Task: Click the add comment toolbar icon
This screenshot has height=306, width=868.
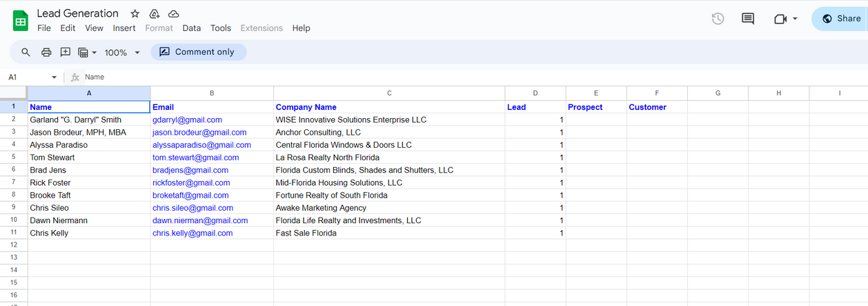Action: pyautogui.click(x=66, y=52)
